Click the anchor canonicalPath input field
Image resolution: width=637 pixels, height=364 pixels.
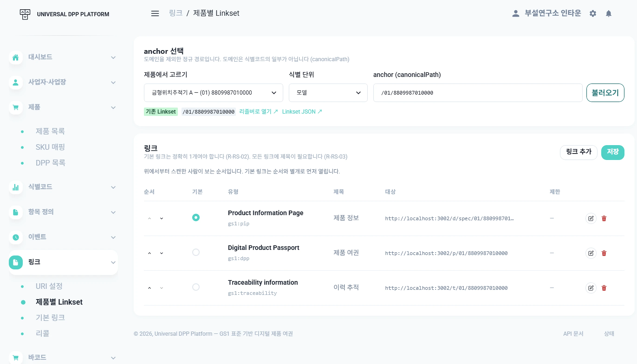pos(478,93)
